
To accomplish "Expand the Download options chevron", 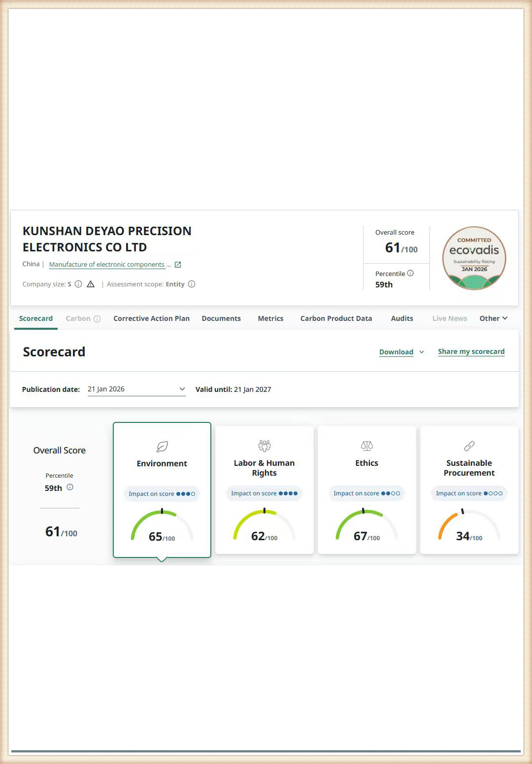I will pos(422,352).
